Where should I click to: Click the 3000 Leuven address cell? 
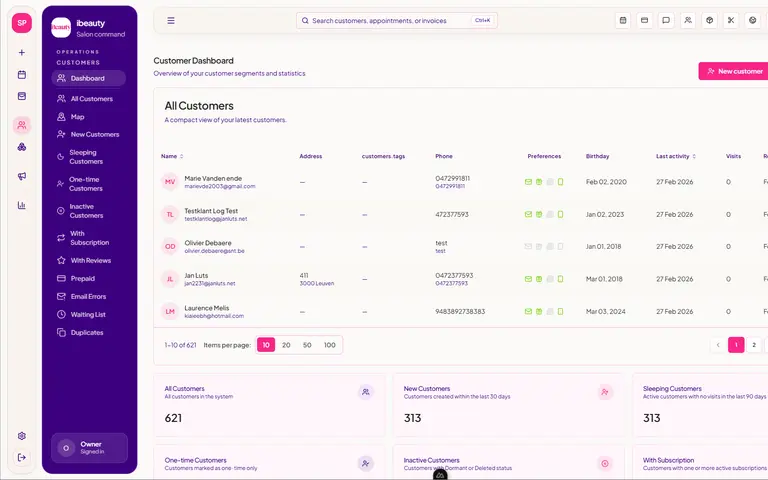317,284
